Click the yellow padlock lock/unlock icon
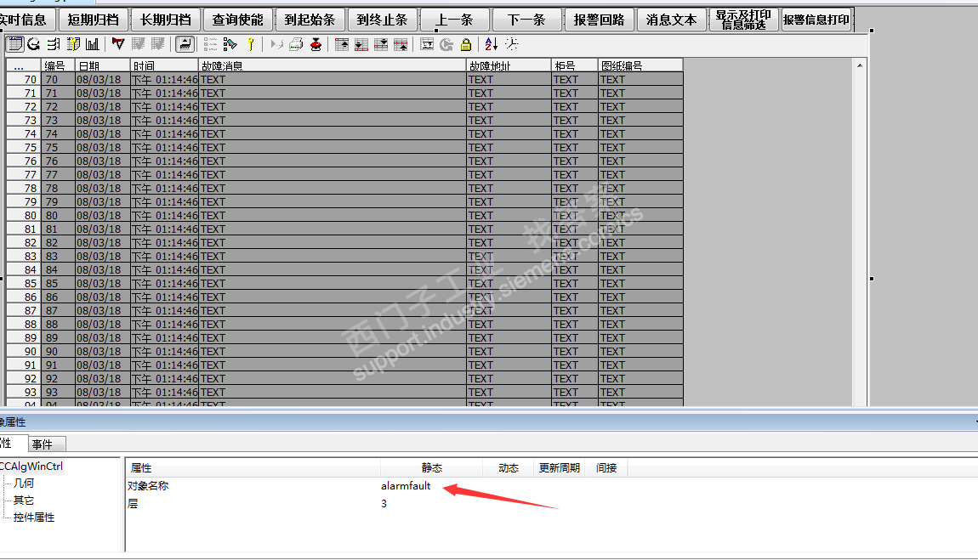978x560 pixels. tap(466, 44)
